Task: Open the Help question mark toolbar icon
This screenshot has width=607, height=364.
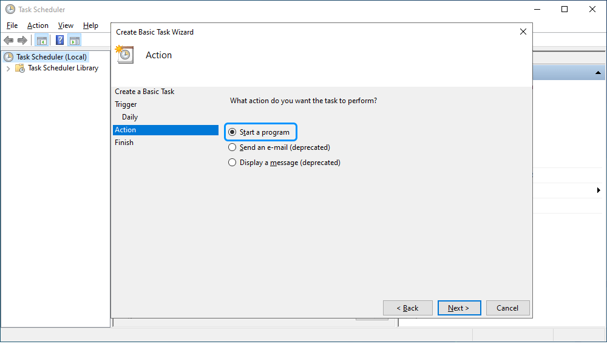Action: [x=59, y=40]
